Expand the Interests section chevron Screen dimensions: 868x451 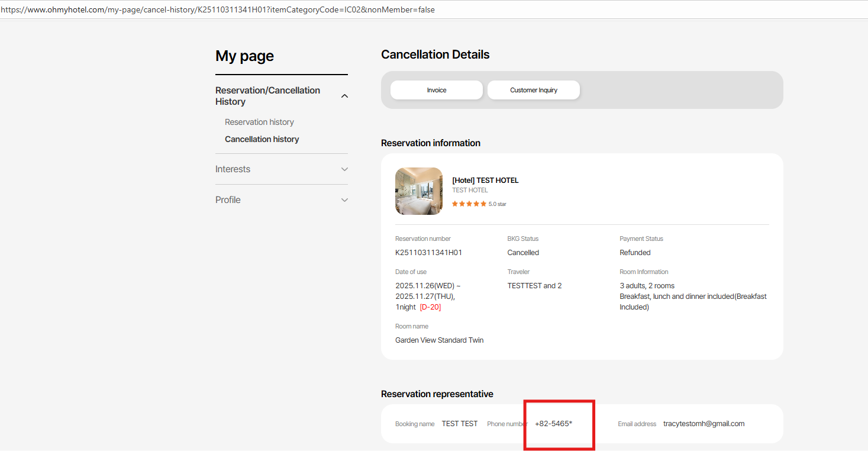(x=345, y=169)
